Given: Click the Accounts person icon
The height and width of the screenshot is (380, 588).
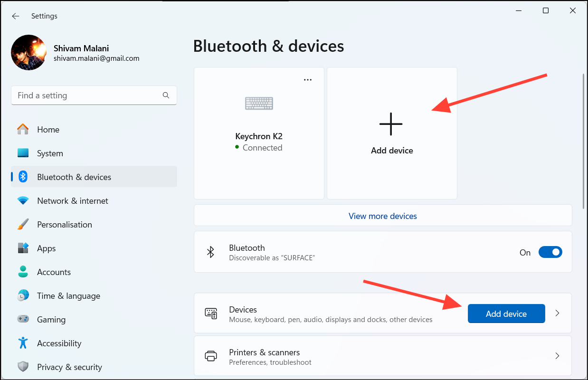Looking at the screenshot, I should 23,272.
